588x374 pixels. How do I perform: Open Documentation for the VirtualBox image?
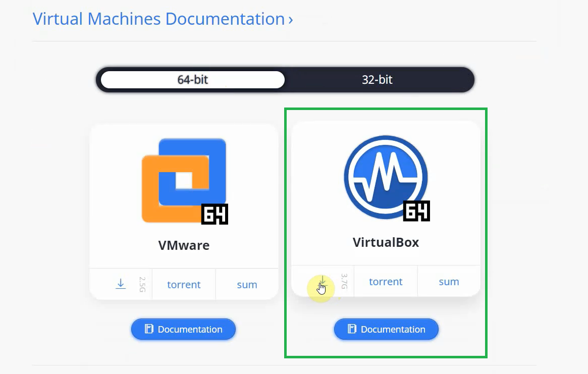(386, 329)
